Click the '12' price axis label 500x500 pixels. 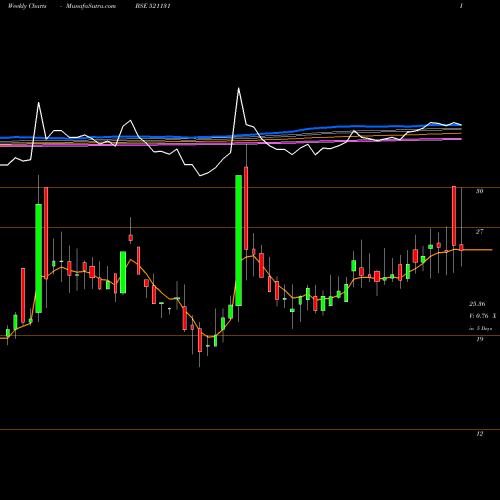(x=479, y=434)
